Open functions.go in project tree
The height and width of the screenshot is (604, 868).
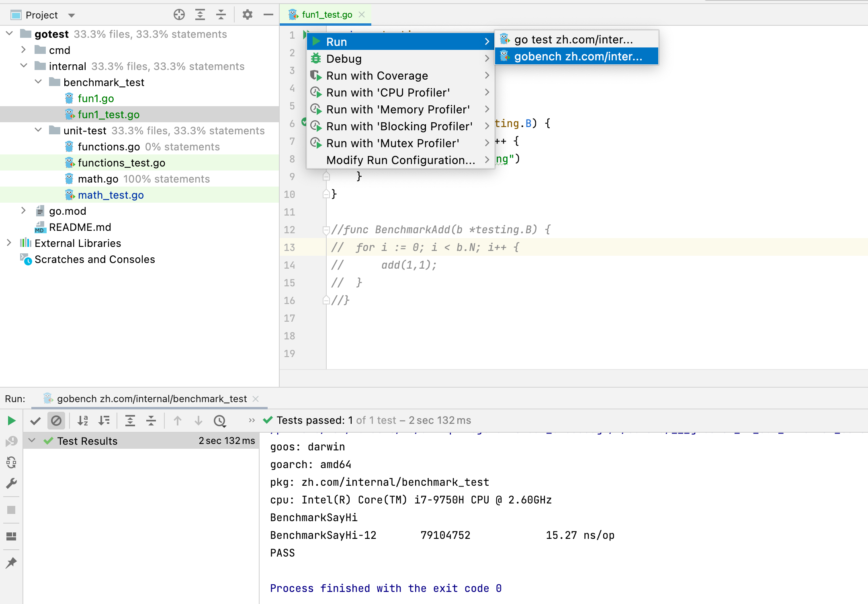click(109, 146)
